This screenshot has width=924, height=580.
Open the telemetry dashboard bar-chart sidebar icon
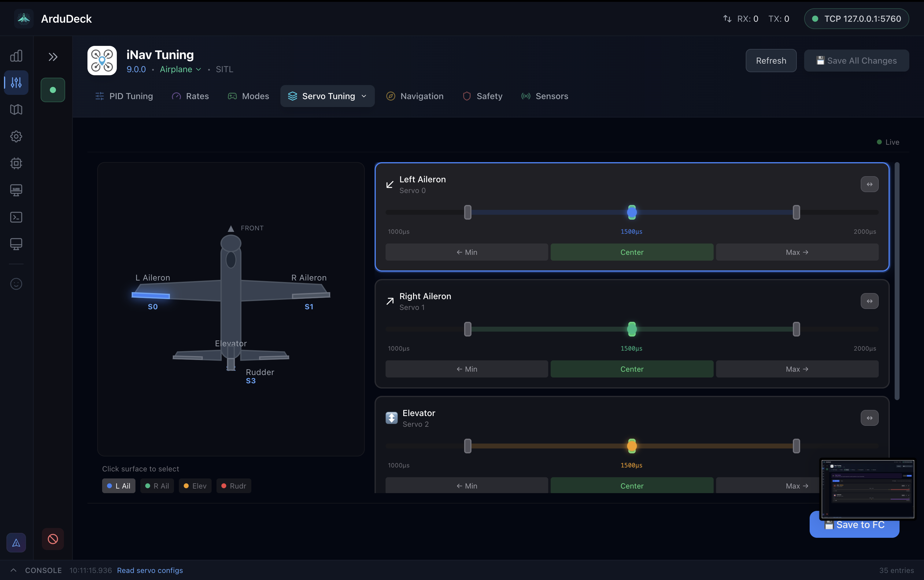pos(16,56)
